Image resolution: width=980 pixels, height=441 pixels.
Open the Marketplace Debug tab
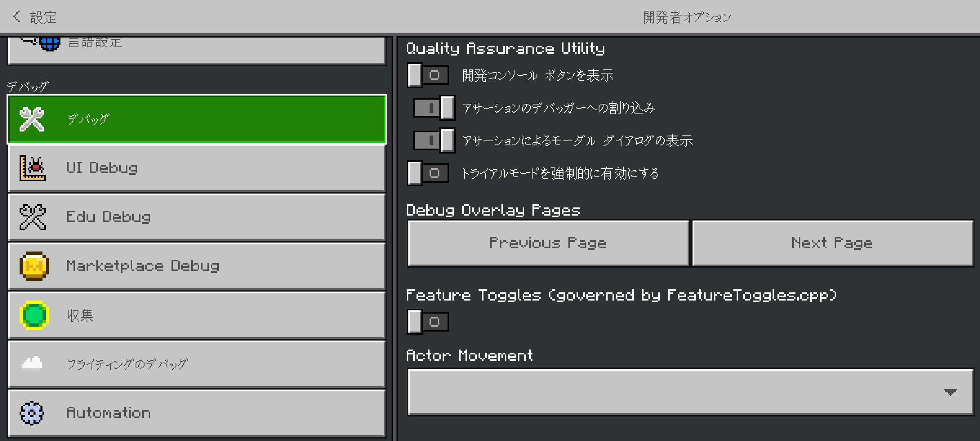(x=196, y=266)
